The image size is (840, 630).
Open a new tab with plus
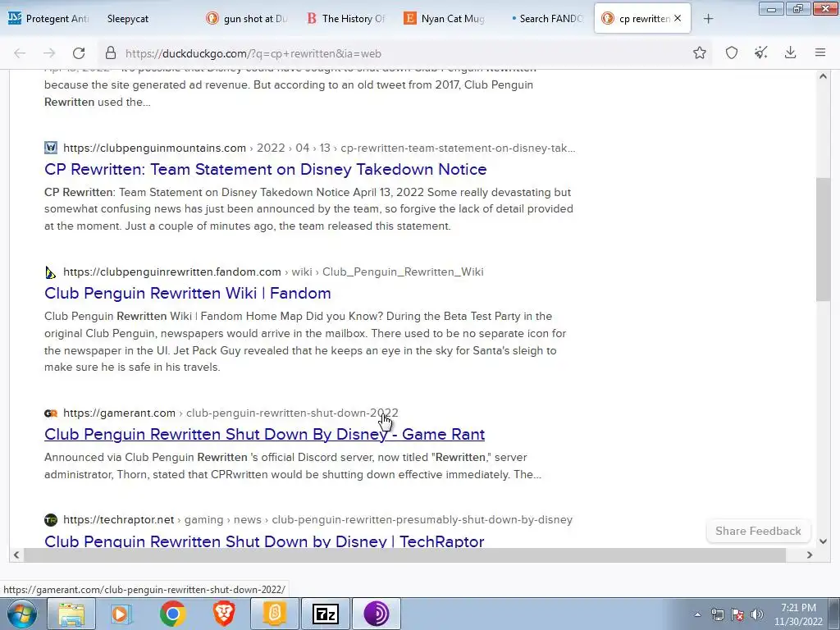[708, 19]
